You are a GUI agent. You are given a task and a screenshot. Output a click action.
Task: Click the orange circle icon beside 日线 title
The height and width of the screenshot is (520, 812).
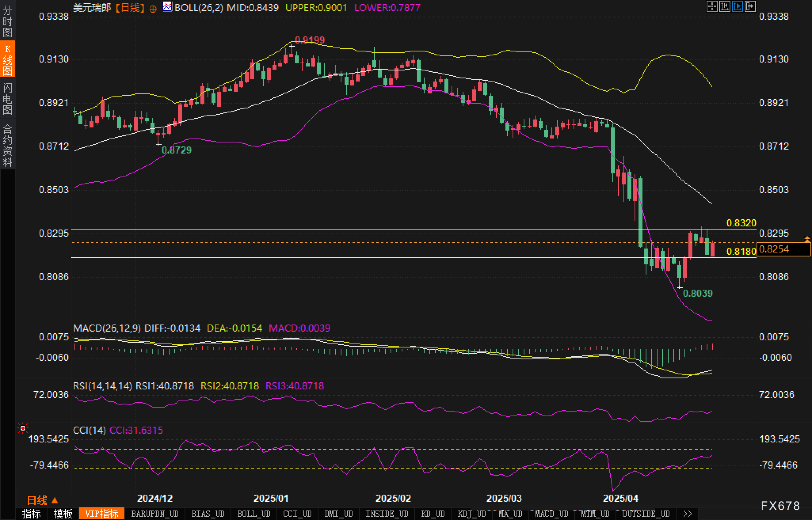coord(153,9)
